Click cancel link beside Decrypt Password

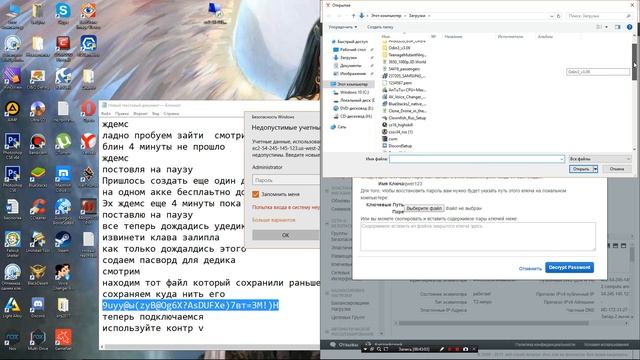pyautogui.click(x=530, y=268)
